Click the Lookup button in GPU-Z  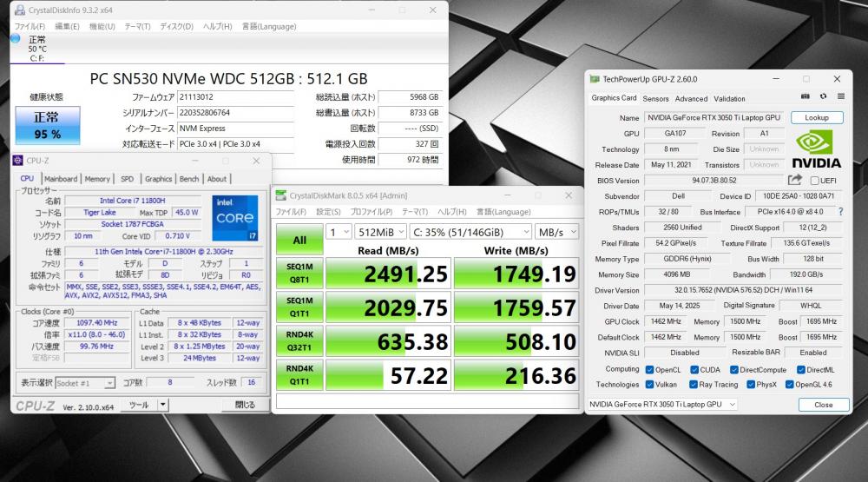[817, 117]
